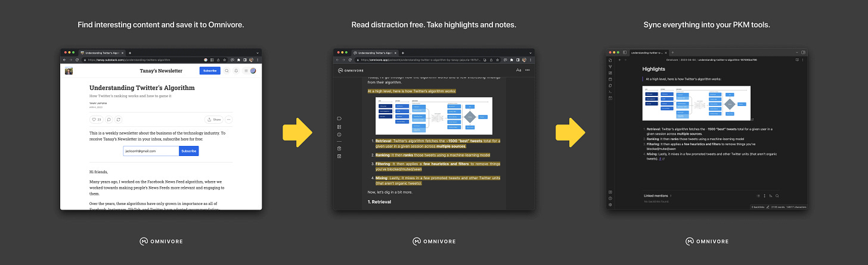Image resolution: width=868 pixels, height=265 pixels.
Task: Open comments on the Substack article
Action: point(108,119)
